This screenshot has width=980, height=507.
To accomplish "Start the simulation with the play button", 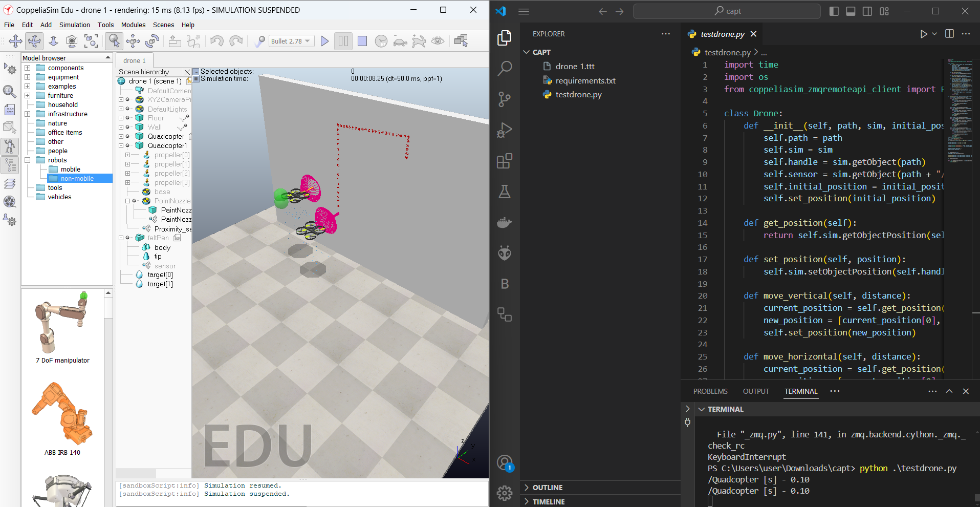I will (324, 41).
